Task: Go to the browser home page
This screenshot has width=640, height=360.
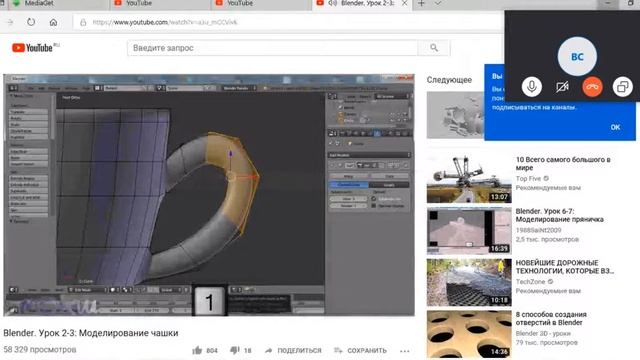Action: (53, 22)
